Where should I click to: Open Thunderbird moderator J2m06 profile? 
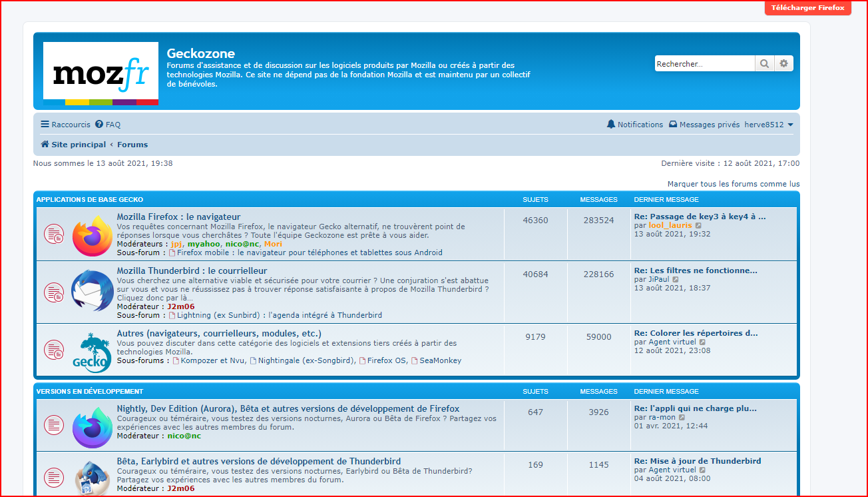pos(181,307)
